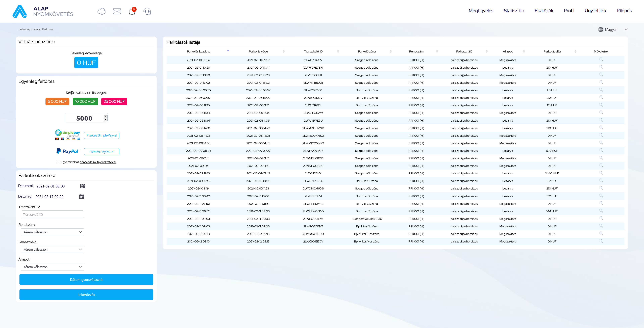644x328 pixels.
Task: Open the Állapot filter dropdown
Action: pyautogui.click(x=52, y=267)
